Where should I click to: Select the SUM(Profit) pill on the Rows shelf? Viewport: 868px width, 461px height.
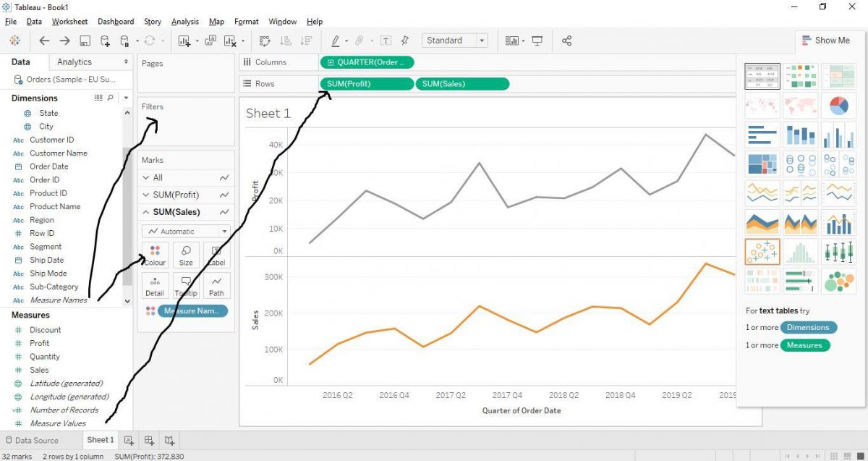coord(366,83)
